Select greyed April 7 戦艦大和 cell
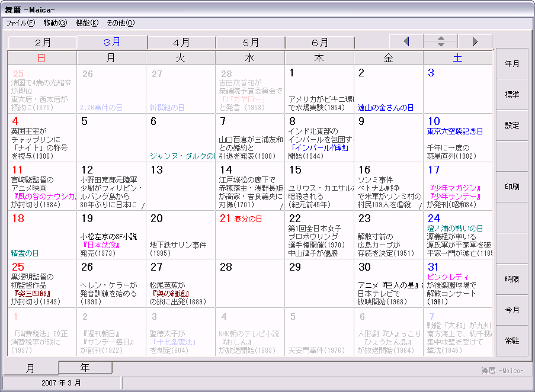Viewport: 535px width, 392px height. (458, 332)
